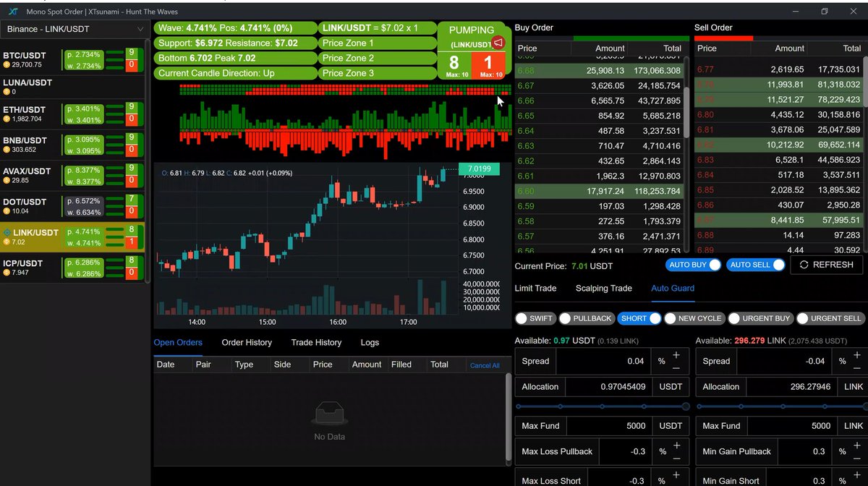Screen dimensions: 868x486
Task: Select the Auto Guard tab
Action: pos(673,288)
